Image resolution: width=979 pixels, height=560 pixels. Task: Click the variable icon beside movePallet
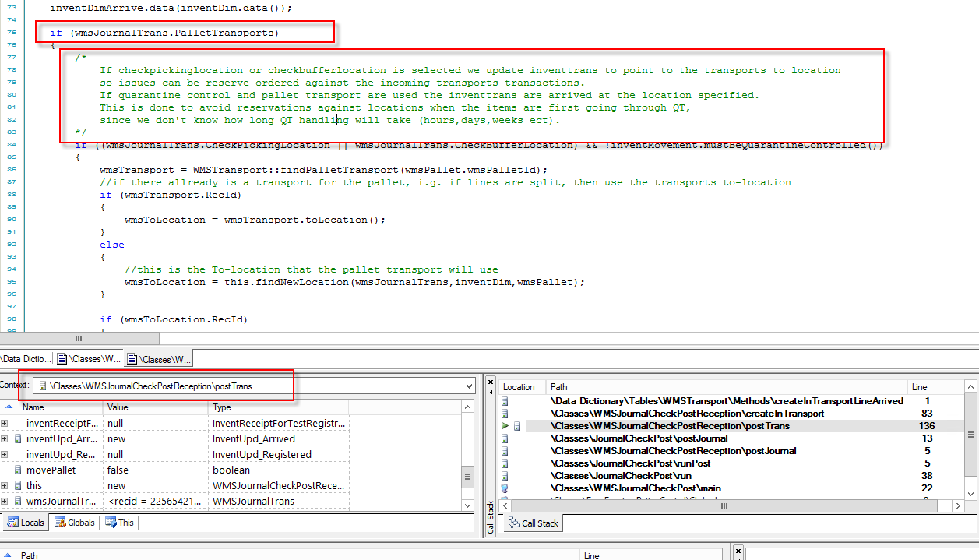point(19,470)
